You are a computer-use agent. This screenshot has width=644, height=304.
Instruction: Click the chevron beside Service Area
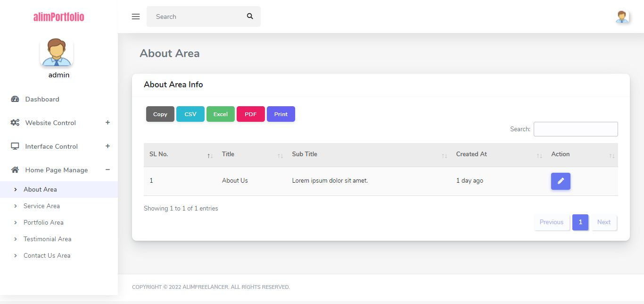point(16,206)
